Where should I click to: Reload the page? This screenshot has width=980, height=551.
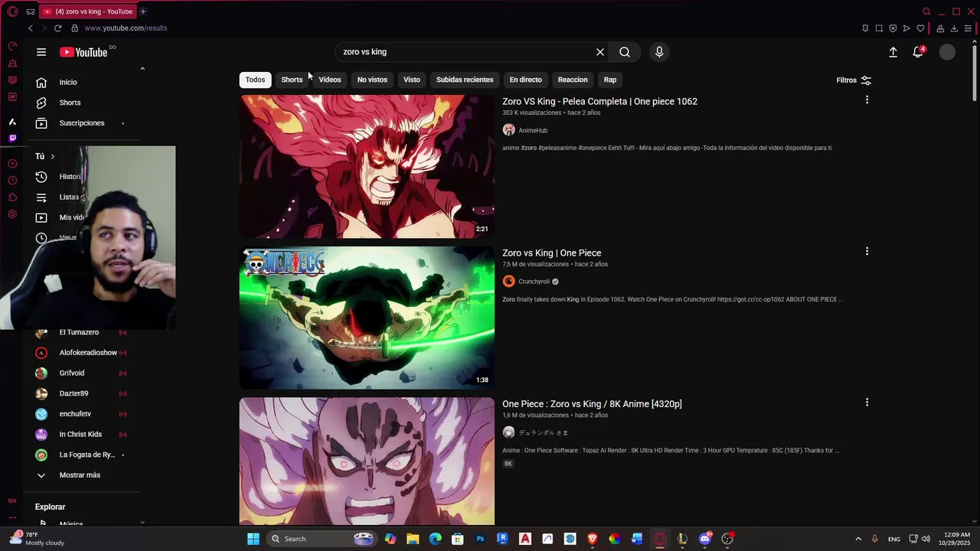pos(57,28)
